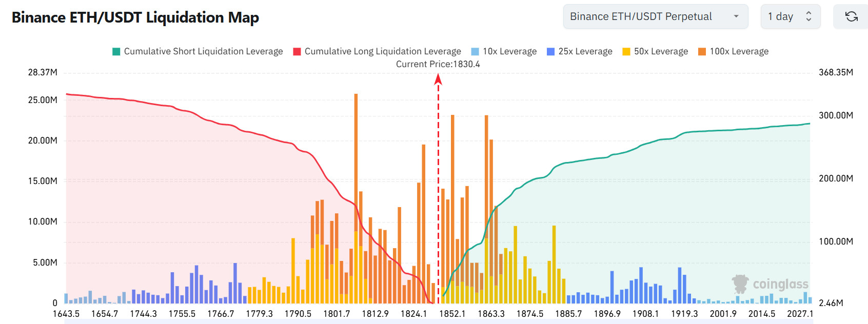The width and height of the screenshot is (868, 324).
Task: Toggle Cumulative Long Liquidation Leverage series
Action: 383,51
